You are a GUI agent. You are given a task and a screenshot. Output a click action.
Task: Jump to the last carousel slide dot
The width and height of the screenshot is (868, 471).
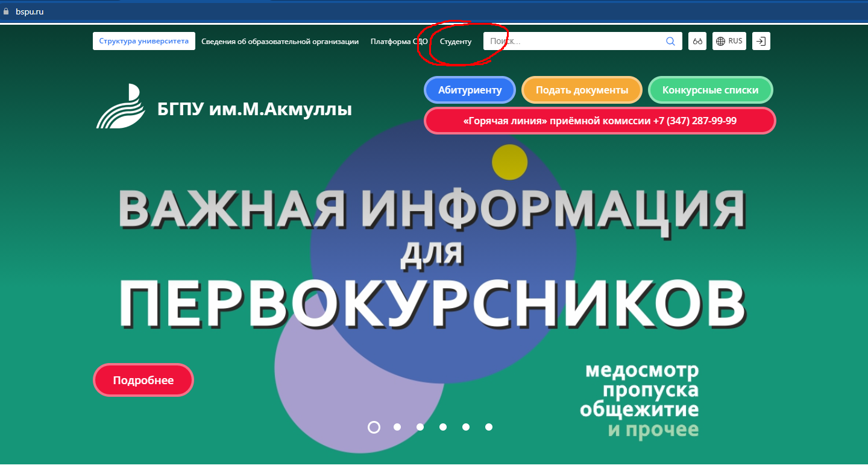click(x=489, y=427)
